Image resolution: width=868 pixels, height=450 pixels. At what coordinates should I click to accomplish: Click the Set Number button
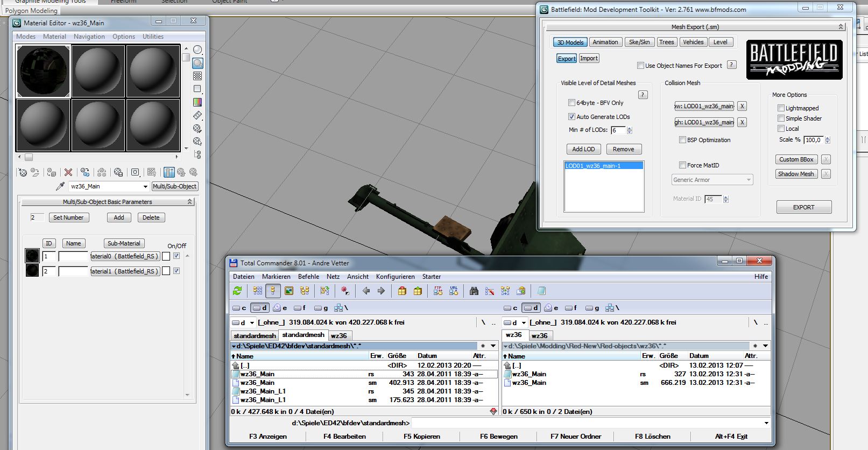pos(68,217)
